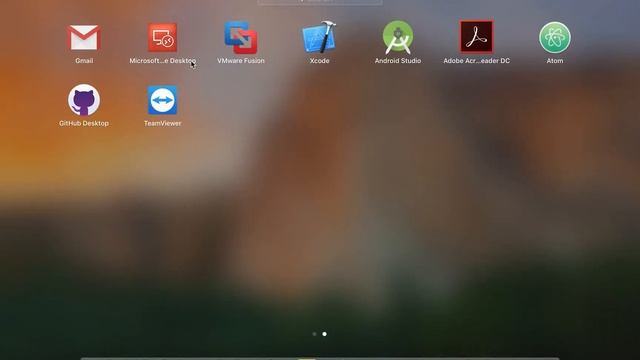Open the TeamViewer icon
The height and width of the screenshot is (360, 640).
pyautogui.click(x=162, y=100)
